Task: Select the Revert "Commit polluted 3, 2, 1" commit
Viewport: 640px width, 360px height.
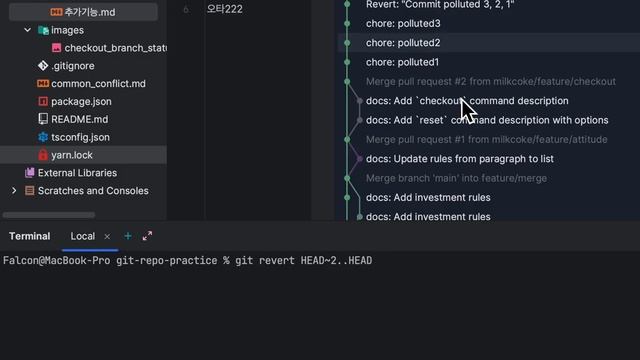Action: point(440,4)
